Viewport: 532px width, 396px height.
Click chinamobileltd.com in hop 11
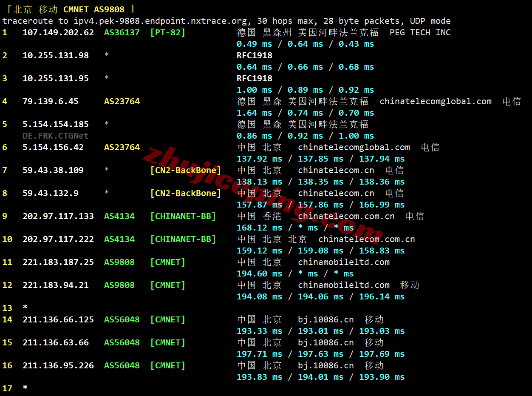(344, 262)
